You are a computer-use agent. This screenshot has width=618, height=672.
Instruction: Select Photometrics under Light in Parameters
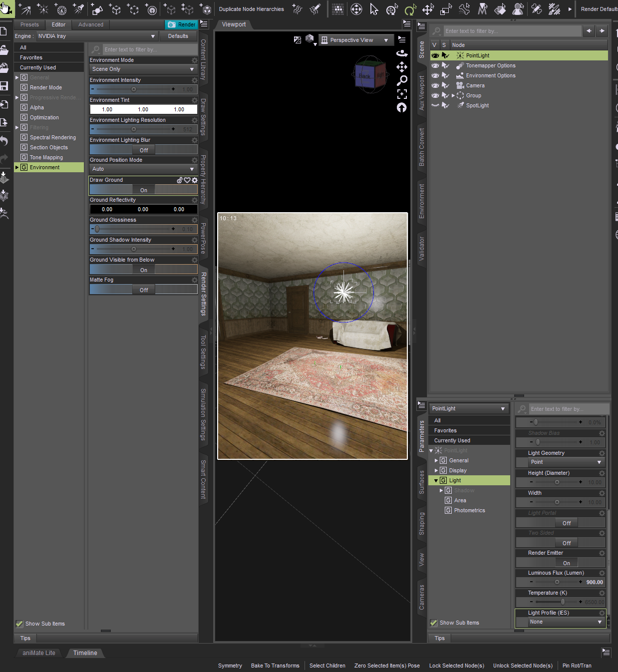click(469, 510)
